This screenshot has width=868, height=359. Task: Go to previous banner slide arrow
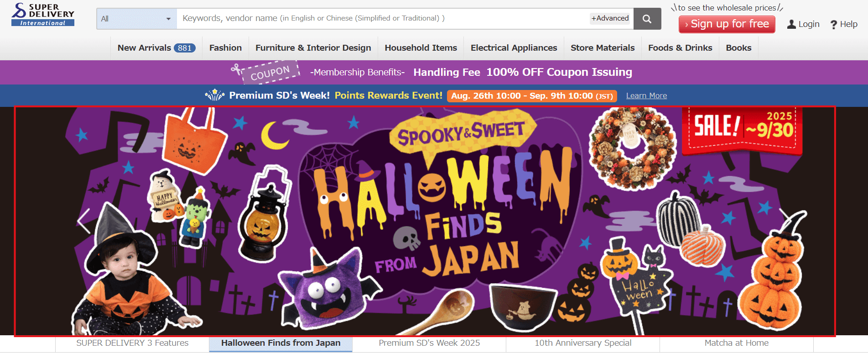pyautogui.click(x=84, y=221)
